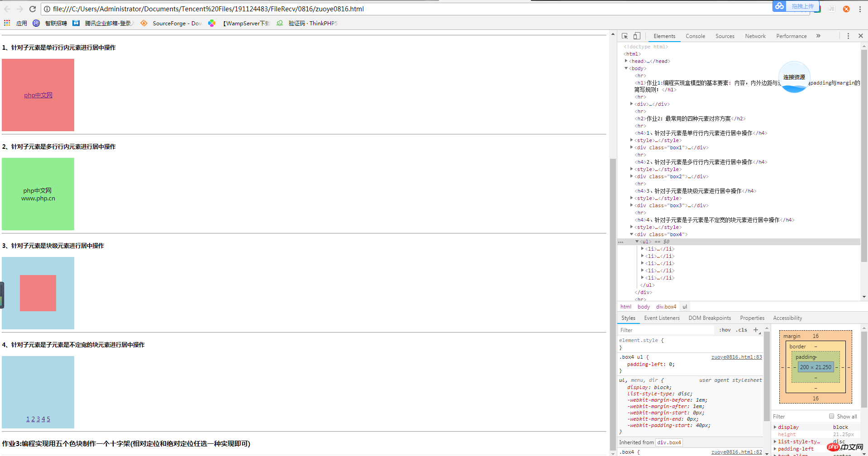Open zuoye0816.html:83 source link

(x=737, y=357)
